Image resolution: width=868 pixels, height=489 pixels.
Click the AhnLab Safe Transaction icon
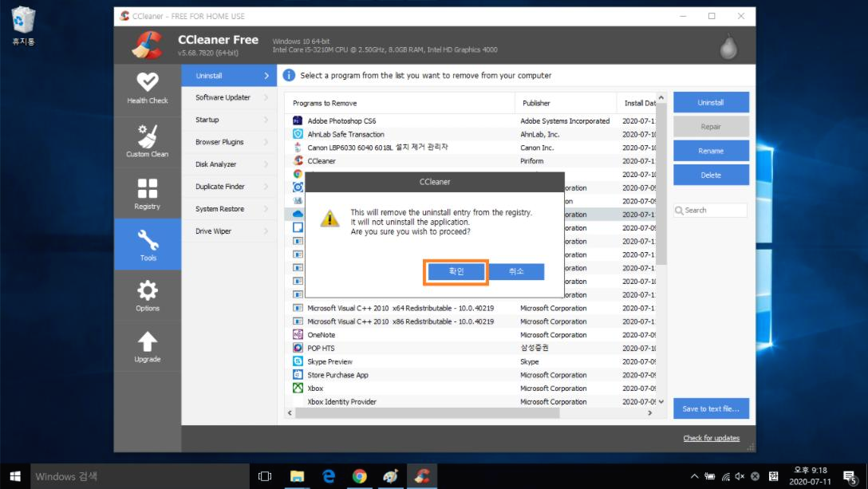coord(298,134)
